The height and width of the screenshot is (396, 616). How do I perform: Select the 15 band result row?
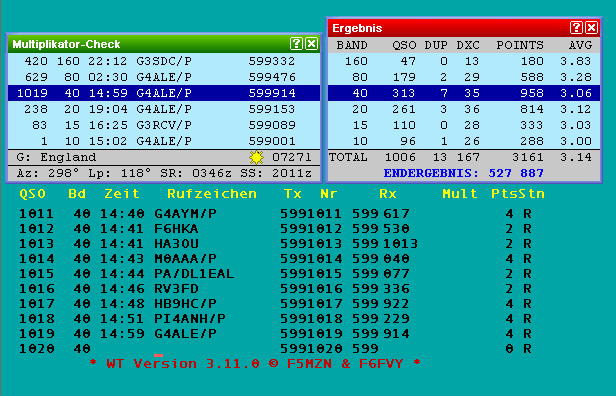[464, 125]
